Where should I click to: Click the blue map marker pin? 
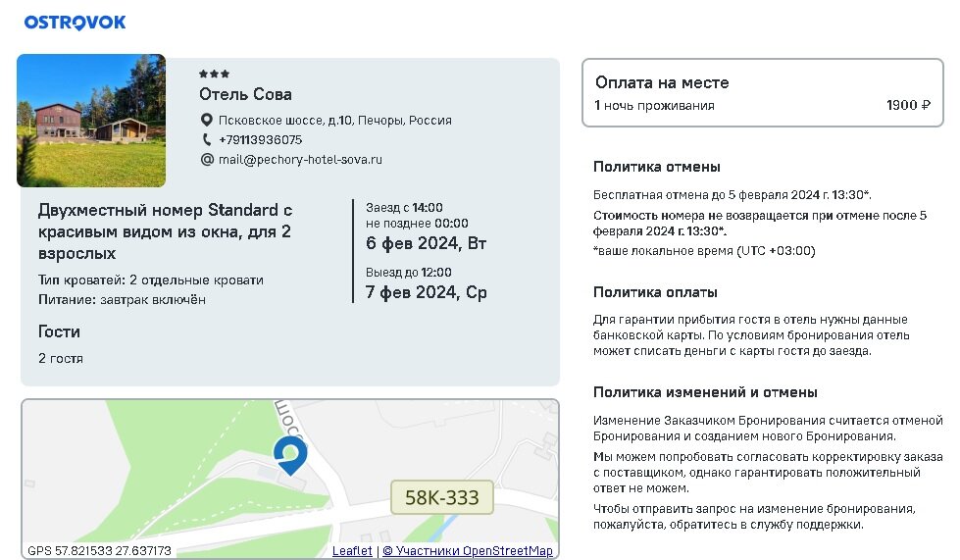pos(290,456)
